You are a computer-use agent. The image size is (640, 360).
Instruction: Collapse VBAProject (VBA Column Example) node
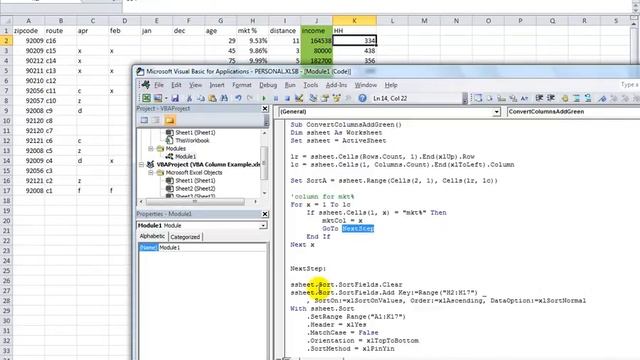[x=142, y=164]
